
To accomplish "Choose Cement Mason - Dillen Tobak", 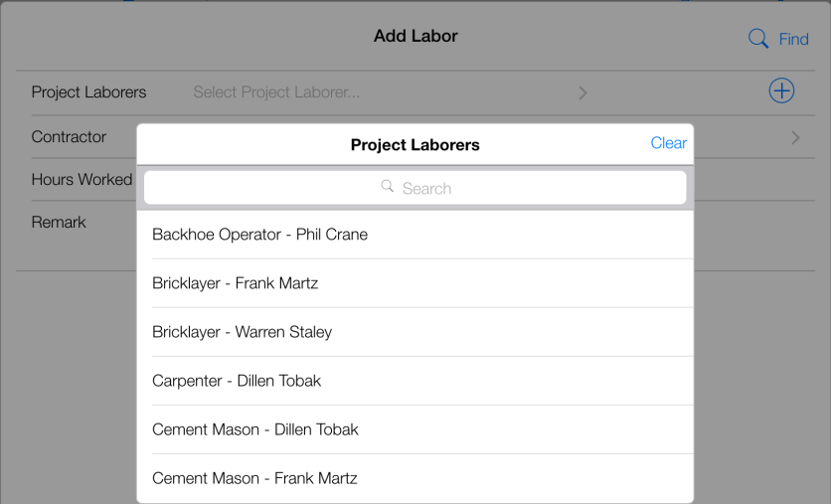I will [x=255, y=429].
